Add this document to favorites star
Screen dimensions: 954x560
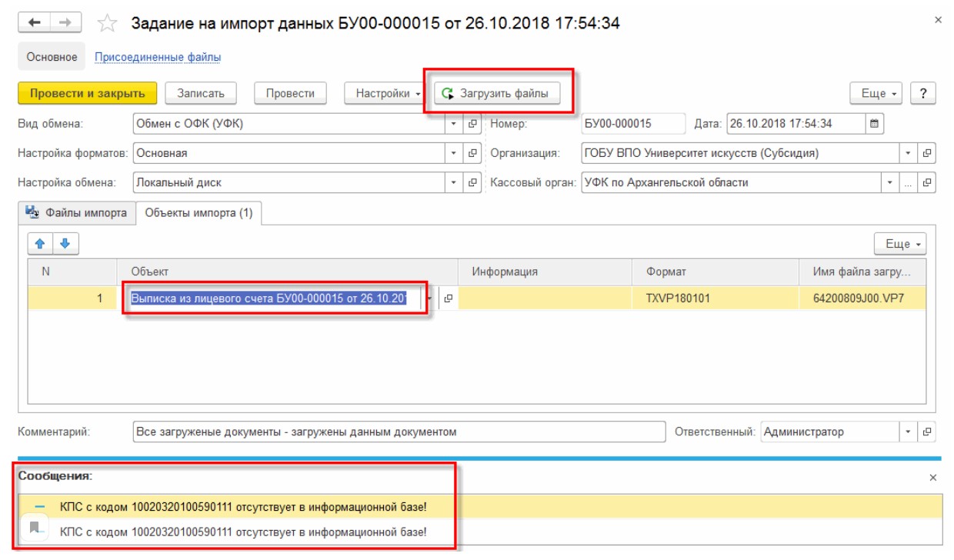[108, 23]
